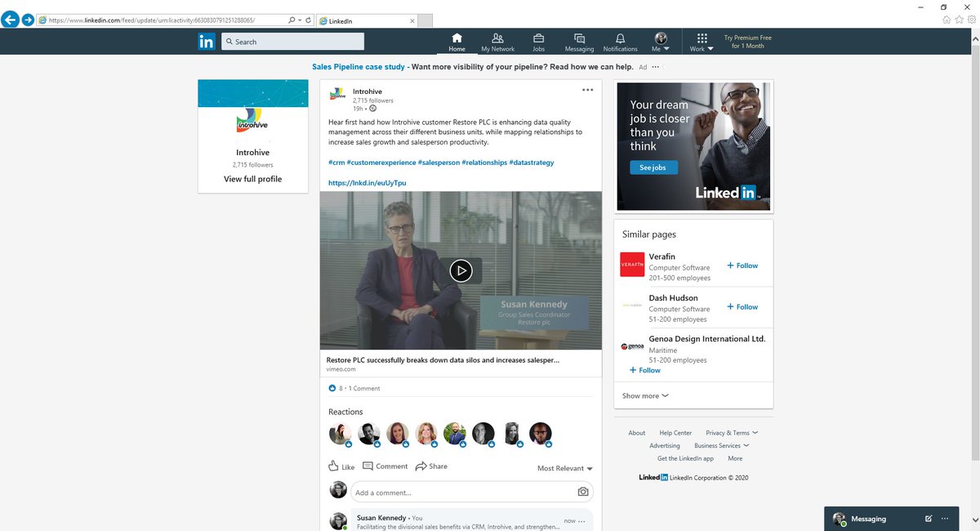The height and width of the screenshot is (531, 980).
Task: Click View full profile for Introhive
Action: pyautogui.click(x=252, y=179)
